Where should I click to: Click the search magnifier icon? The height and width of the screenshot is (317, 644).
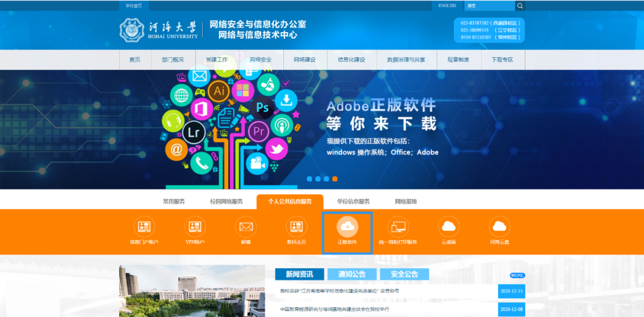tap(520, 6)
